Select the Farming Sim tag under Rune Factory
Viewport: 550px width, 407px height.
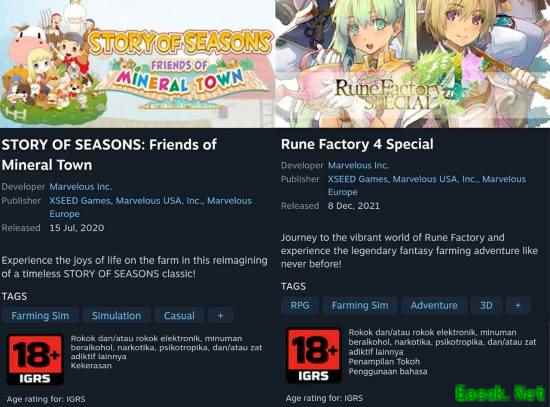pos(360,306)
